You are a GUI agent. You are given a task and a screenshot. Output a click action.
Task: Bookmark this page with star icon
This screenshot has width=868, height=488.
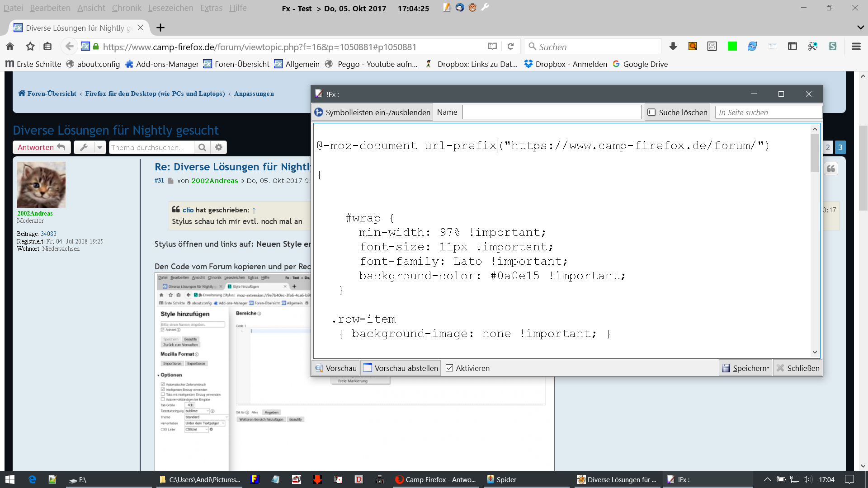[x=30, y=47]
